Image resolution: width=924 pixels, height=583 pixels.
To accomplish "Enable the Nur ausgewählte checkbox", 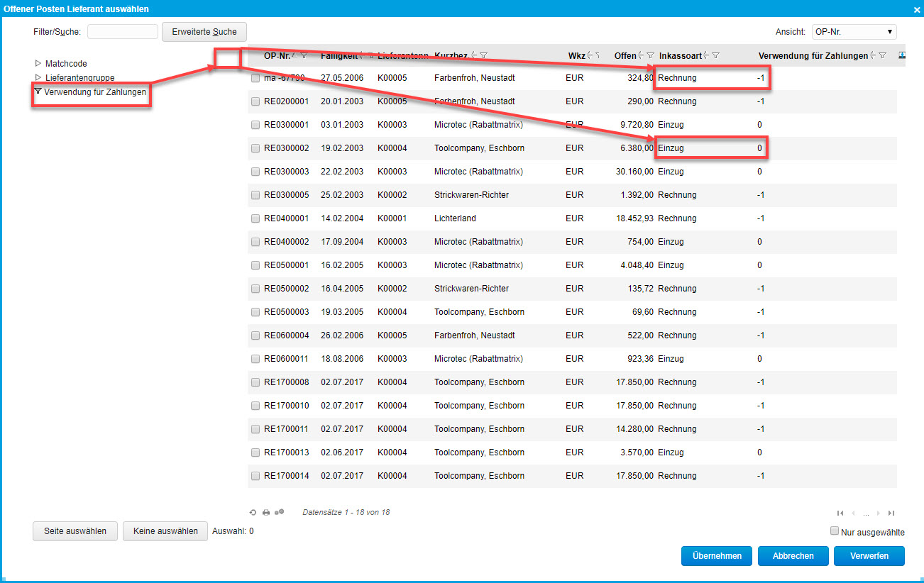I will (x=835, y=531).
